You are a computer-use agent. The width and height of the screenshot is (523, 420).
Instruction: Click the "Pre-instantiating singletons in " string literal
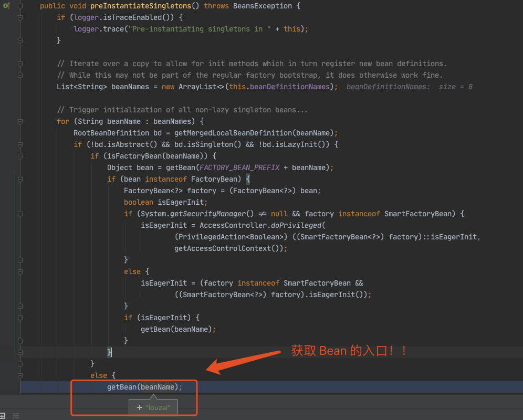200,29
